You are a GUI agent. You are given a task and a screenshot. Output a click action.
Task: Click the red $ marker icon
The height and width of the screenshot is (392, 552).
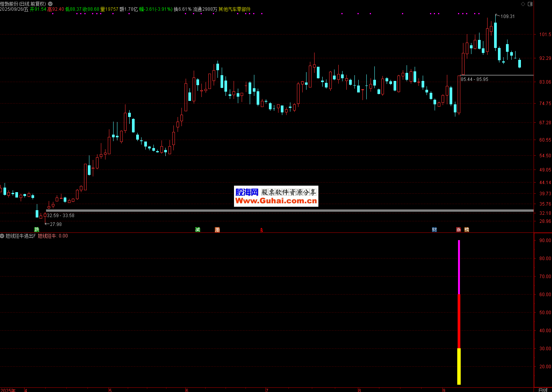coord(262,230)
